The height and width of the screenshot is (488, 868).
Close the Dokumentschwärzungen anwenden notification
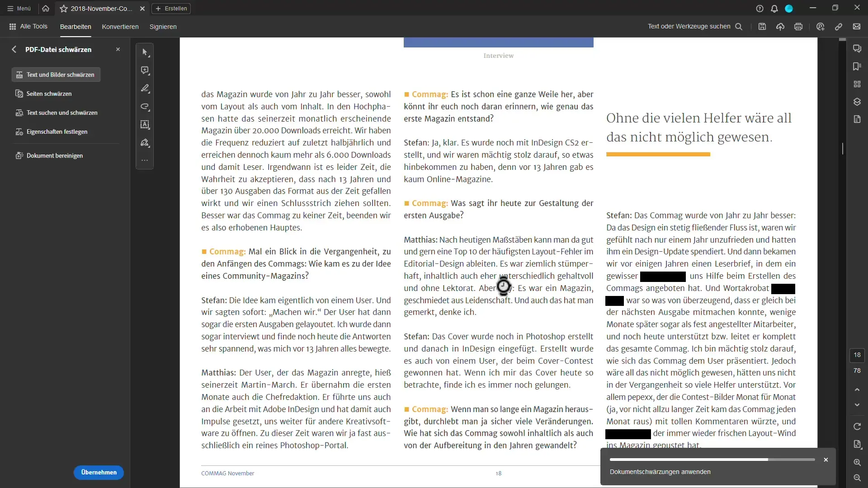click(826, 460)
